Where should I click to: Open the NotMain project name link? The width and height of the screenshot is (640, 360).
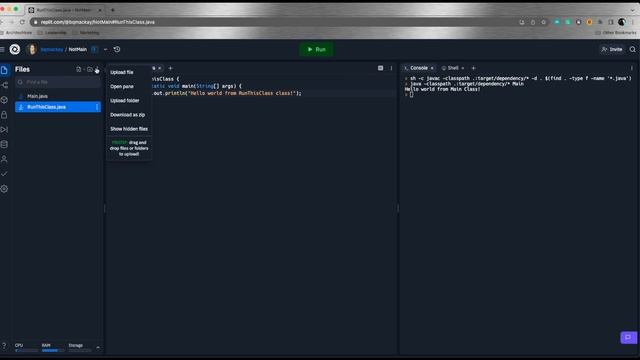[78, 49]
